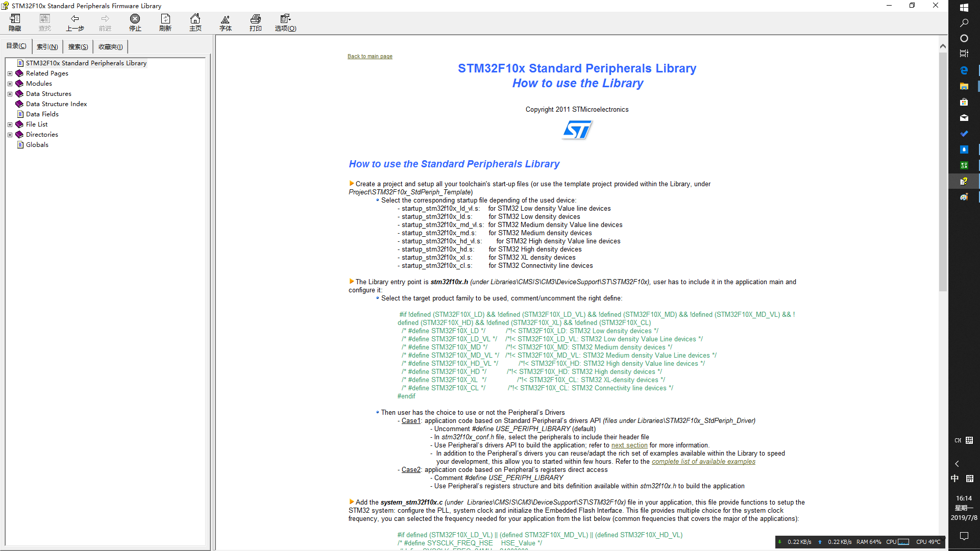Screen dimensions: 980x551
Task: Switch to the Index (索引) tab
Action: coord(47,47)
